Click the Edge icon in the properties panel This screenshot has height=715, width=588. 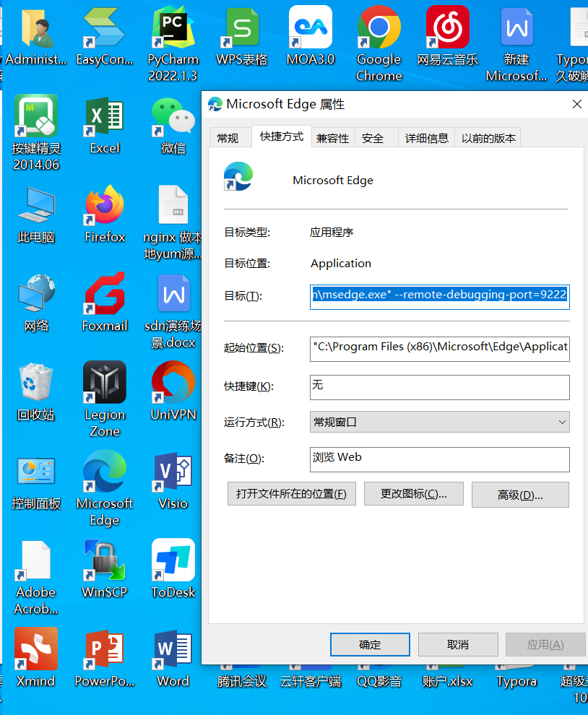tap(238, 176)
